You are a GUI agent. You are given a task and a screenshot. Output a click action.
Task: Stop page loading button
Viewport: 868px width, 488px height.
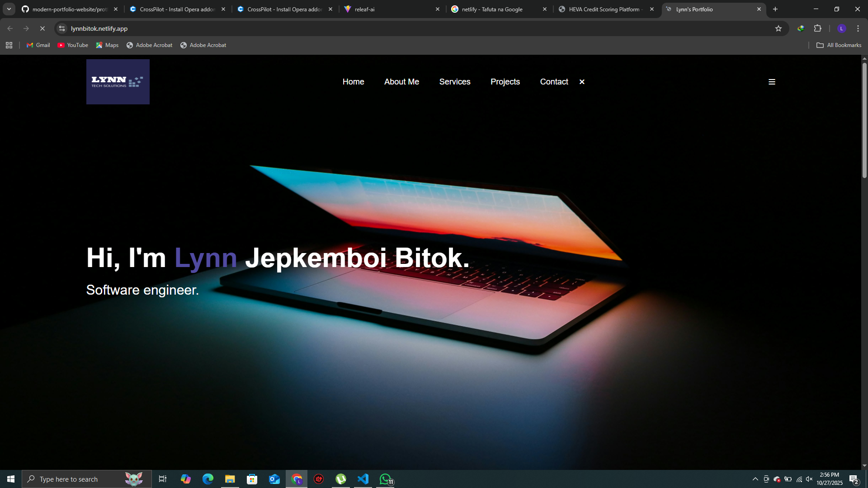[x=42, y=28]
